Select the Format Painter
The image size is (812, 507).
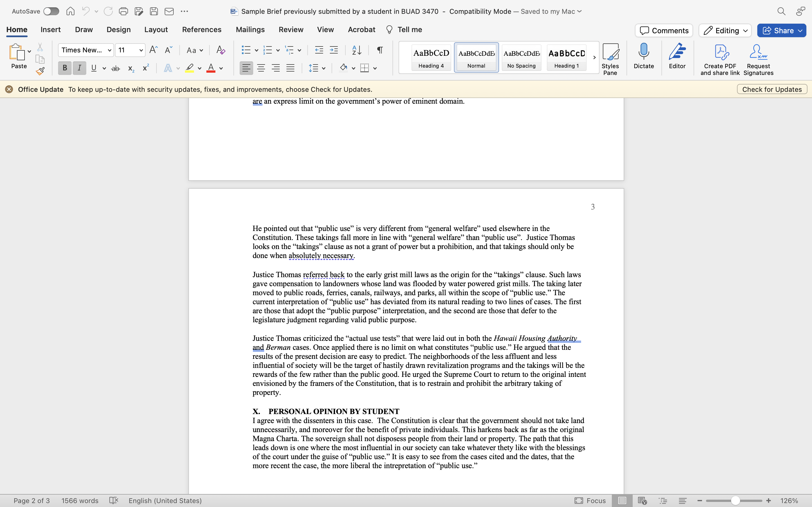[40, 71]
